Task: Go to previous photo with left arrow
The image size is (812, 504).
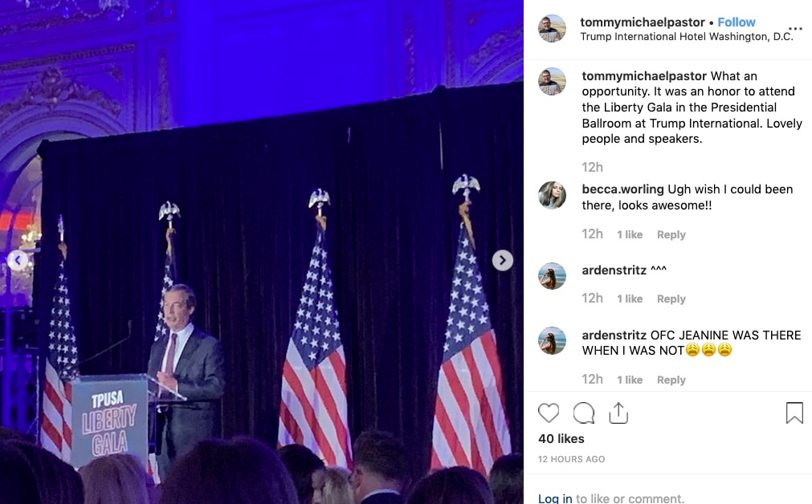Action: tap(18, 260)
